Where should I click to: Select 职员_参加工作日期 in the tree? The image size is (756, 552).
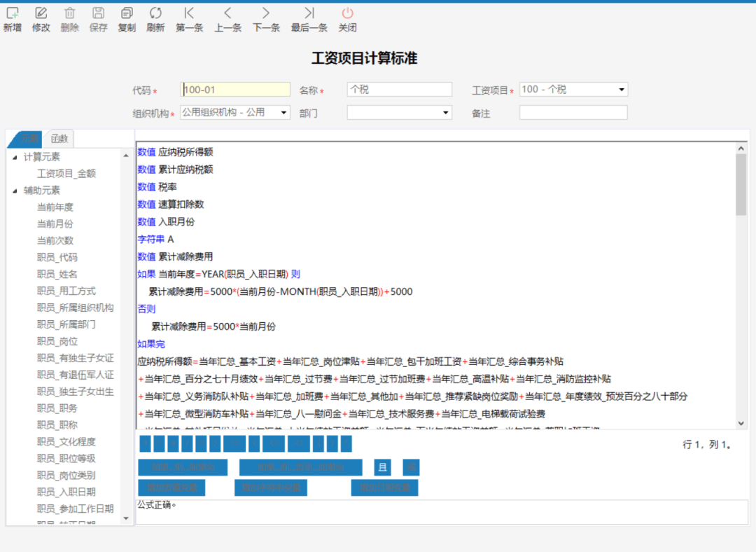tap(75, 509)
